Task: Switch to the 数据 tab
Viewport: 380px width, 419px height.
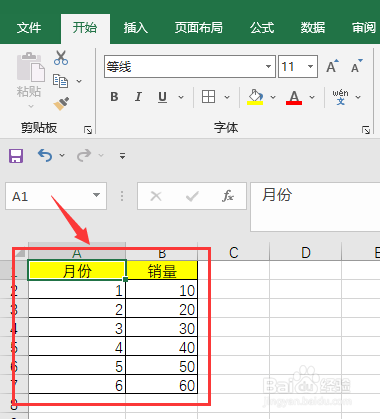Action: click(x=313, y=28)
